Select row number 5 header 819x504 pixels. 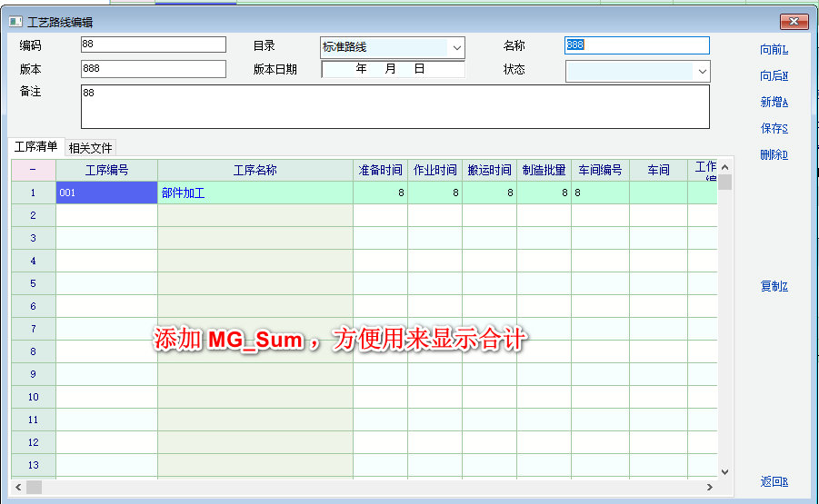pos(33,283)
